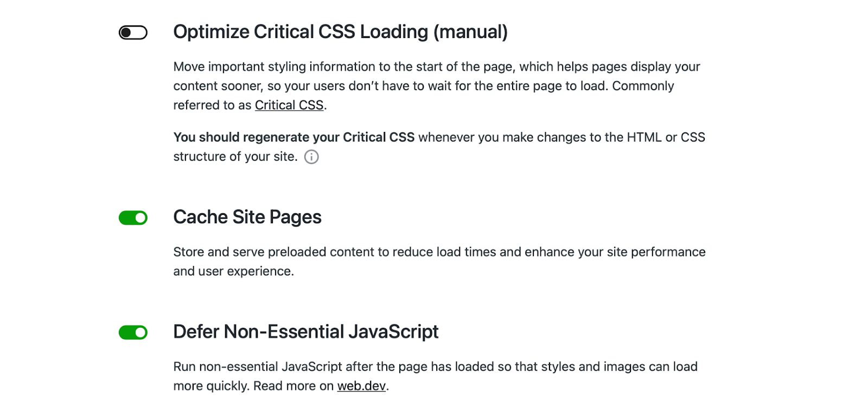Enable Optimize Critical CSS Loading toggle
The image size is (868, 407).
pos(133,33)
